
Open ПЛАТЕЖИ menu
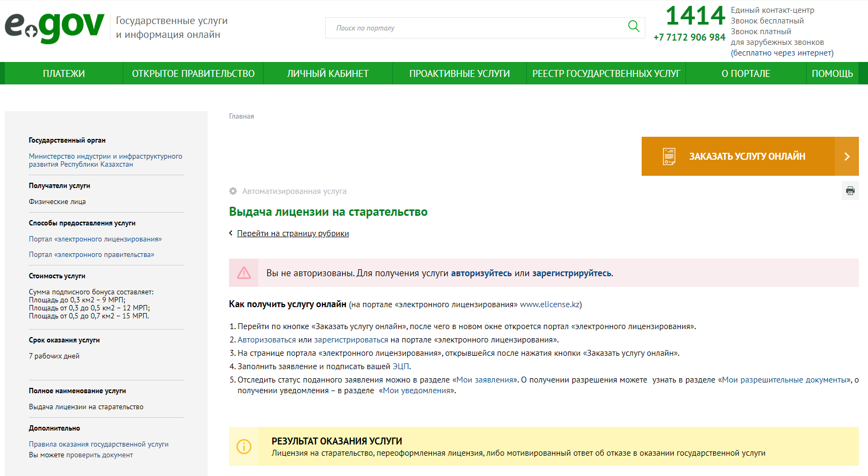pos(64,74)
